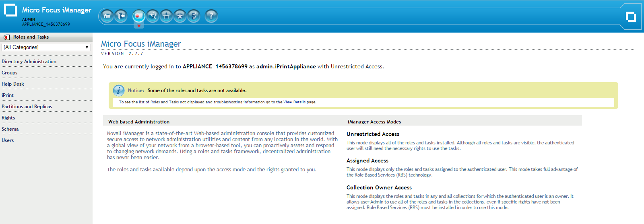Click the Micro Focus logo in header corner
Image resolution: width=644 pixels, height=224 pixels.
point(631,16)
